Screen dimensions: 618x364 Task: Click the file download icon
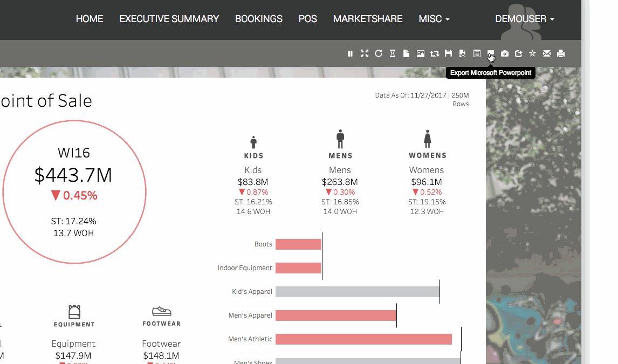coord(463,53)
